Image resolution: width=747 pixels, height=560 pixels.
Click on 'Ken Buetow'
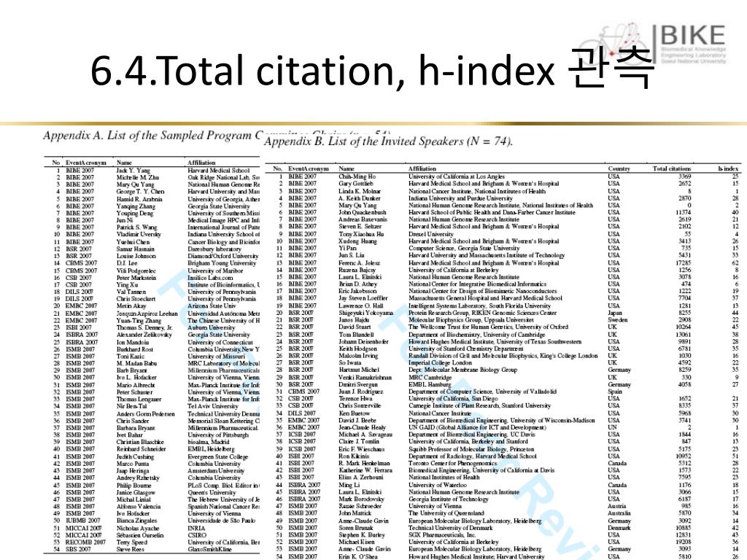351,413
